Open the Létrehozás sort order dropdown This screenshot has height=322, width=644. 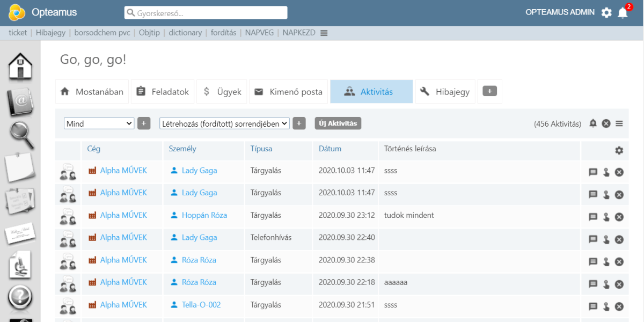click(x=224, y=123)
